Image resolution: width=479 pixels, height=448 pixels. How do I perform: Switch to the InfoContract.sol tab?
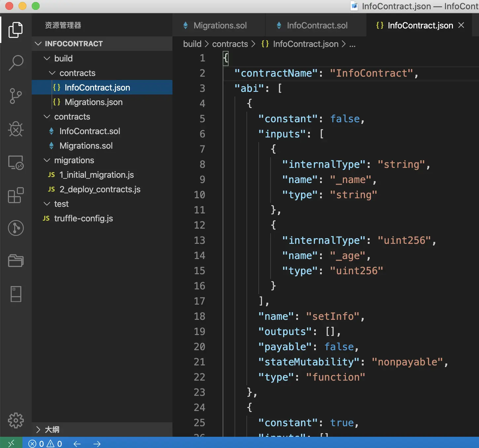tap(317, 25)
